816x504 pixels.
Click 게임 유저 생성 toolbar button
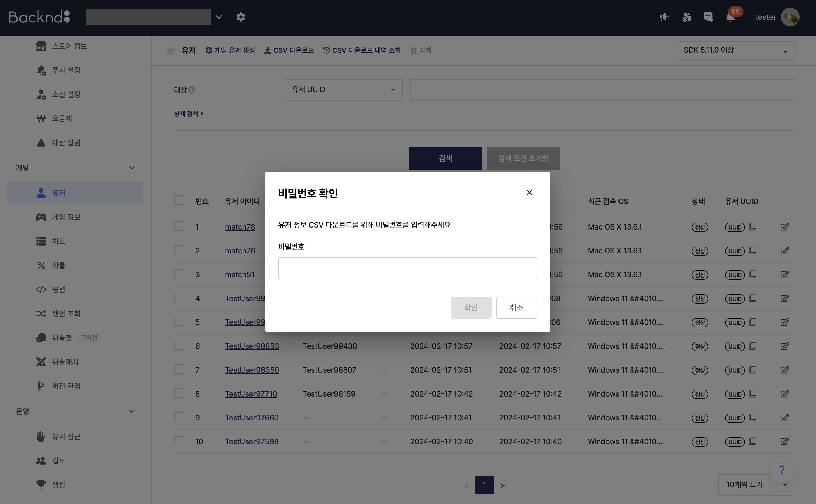[230, 50]
